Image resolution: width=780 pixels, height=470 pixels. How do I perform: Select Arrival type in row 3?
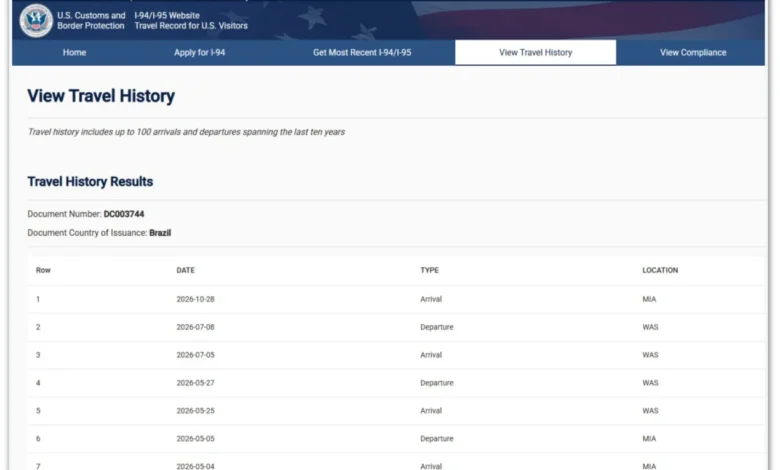(431, 355)
